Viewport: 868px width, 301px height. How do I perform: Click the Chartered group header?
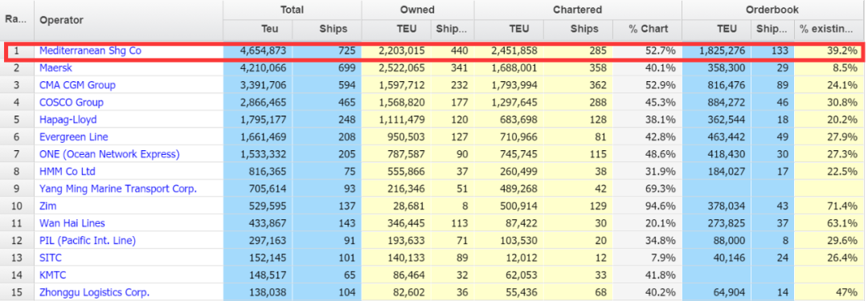(x=577, y=10)
